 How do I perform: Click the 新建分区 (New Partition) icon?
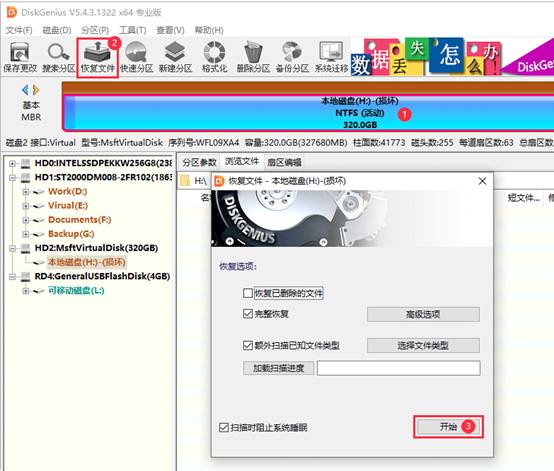coord(175,57)
